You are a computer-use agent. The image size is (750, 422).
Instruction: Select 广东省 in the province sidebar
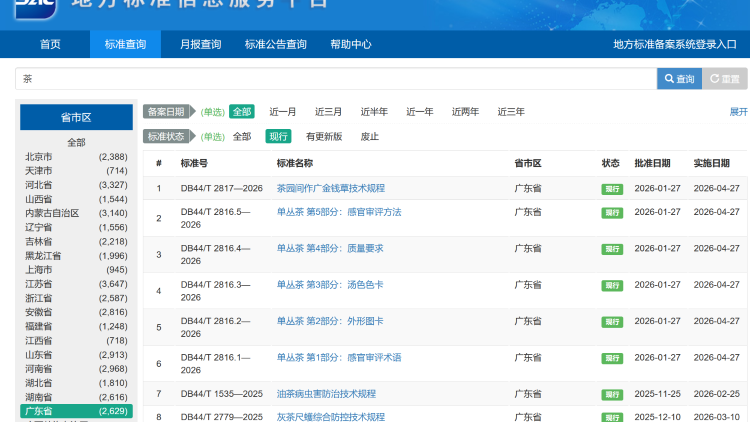[39, 411]
